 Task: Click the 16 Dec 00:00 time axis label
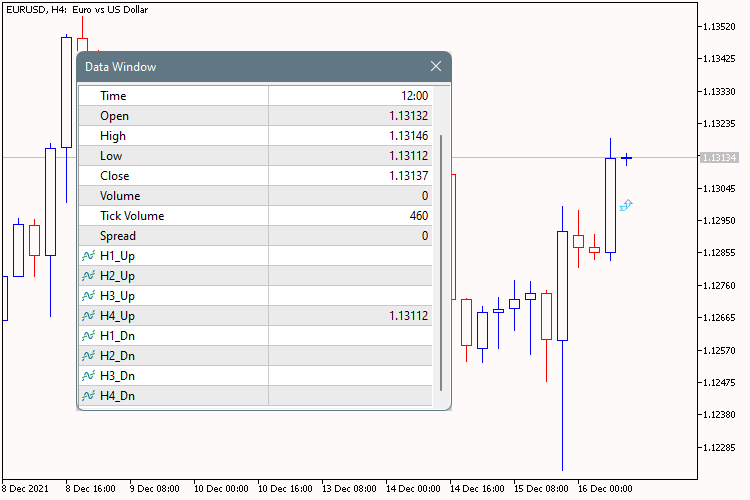[605, 489]
